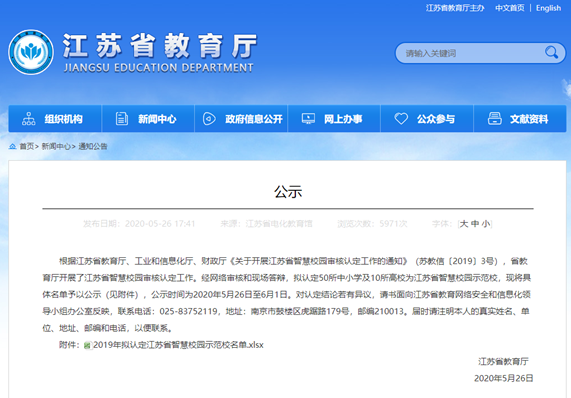Click the 组织机构 organization chart icon
Image resolution: width=571 pixels, height=398 pixels.
(28, 119)
